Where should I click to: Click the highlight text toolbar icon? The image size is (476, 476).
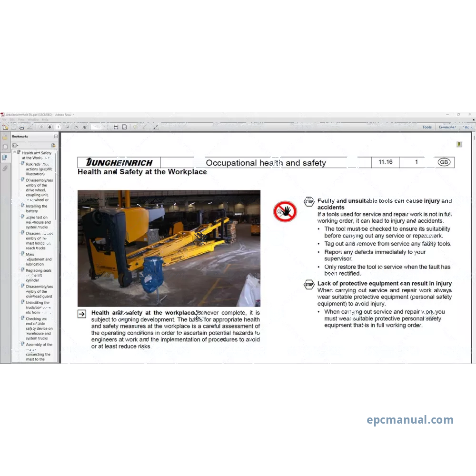[x=145, y=127]
